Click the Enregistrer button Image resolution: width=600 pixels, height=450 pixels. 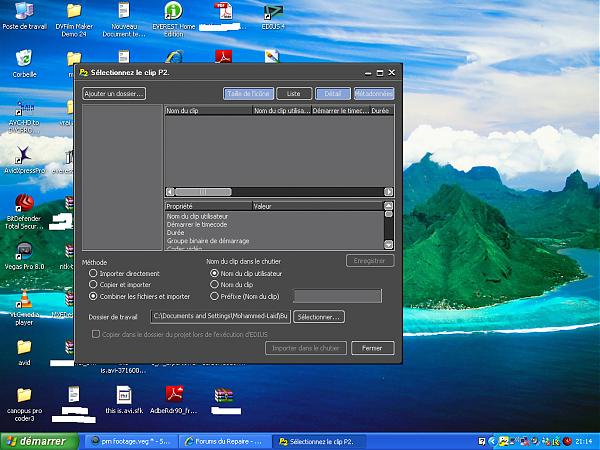tap(370, 261)
